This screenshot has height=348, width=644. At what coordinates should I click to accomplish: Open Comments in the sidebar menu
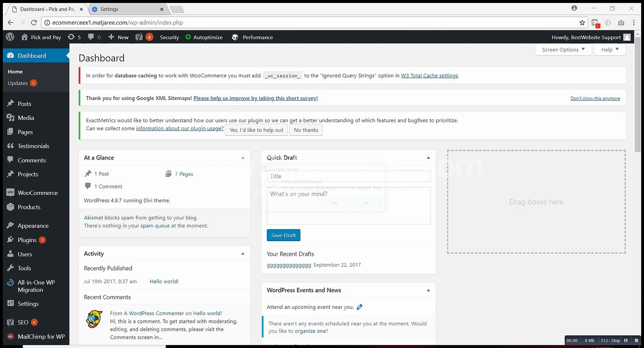click(31, 160)
